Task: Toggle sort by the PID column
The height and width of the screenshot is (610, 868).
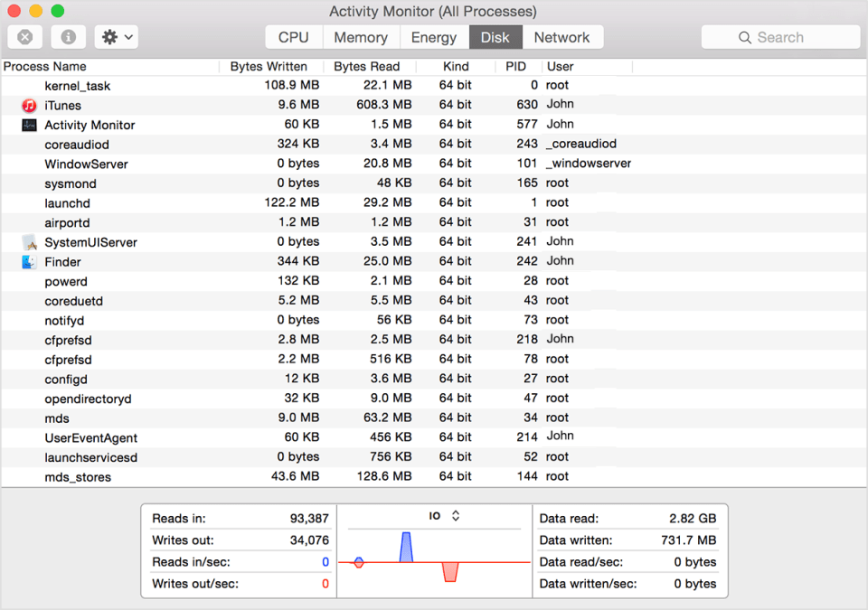Action: pos(516,66)
